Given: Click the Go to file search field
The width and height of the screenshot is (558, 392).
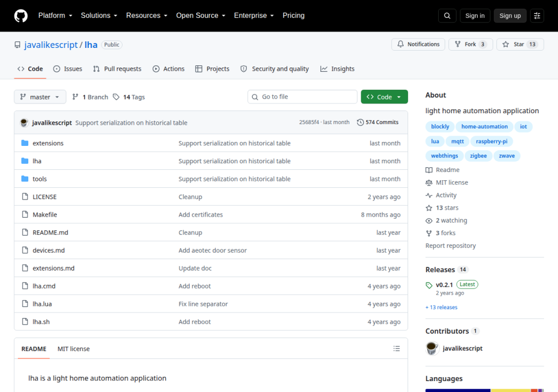Looking at the screenshot, I should click(302, 97).
